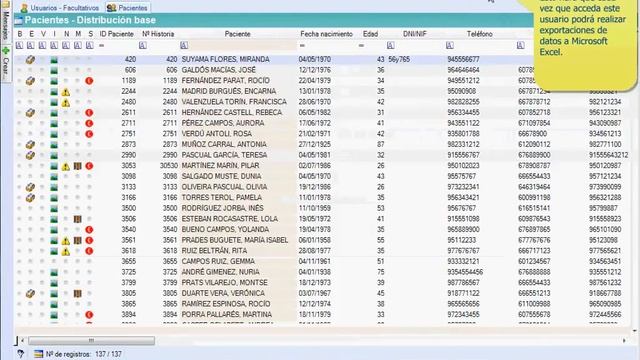Open the filter operator for the Paciente column
This screenshot has width=640, height=360.
click(184, 46)
